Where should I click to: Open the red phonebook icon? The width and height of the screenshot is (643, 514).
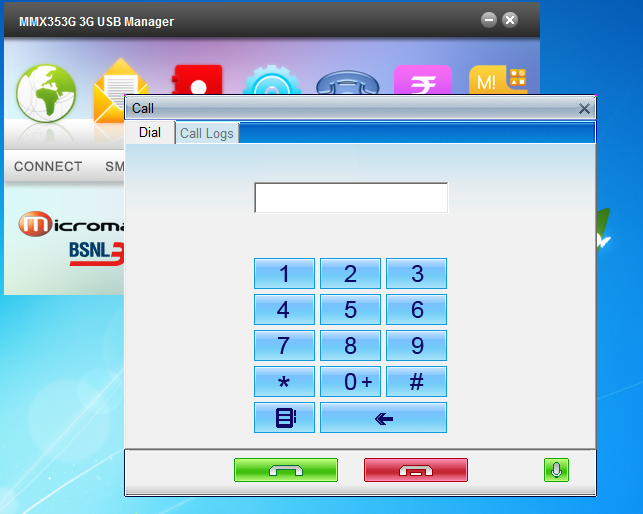197,80
